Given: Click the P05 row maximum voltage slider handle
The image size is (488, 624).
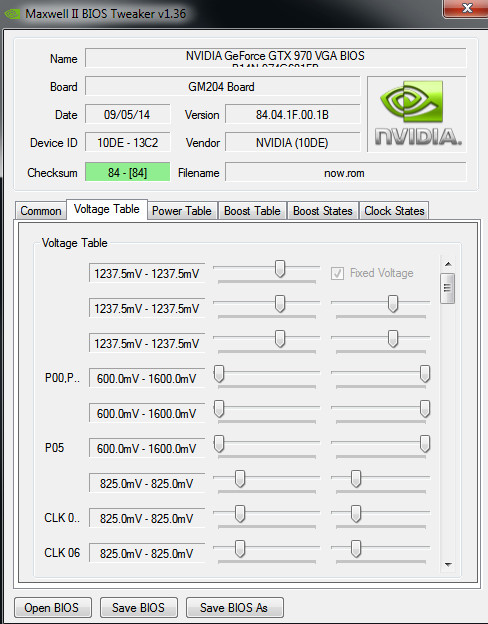Looking at the screenshot, I should coord(425,444).
